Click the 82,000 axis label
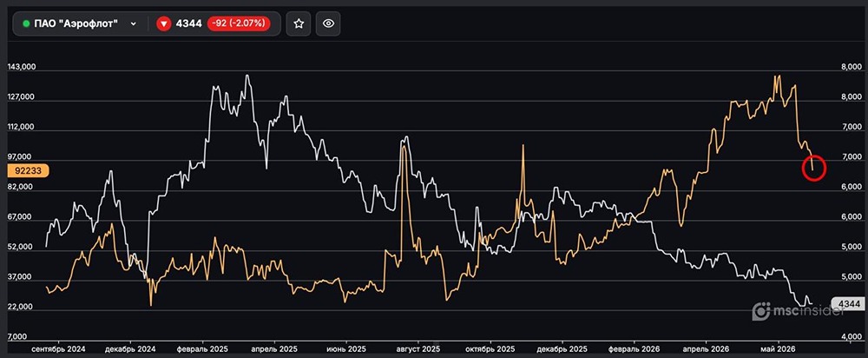This screenshot has width=868, height=358. tap(21, 188)
